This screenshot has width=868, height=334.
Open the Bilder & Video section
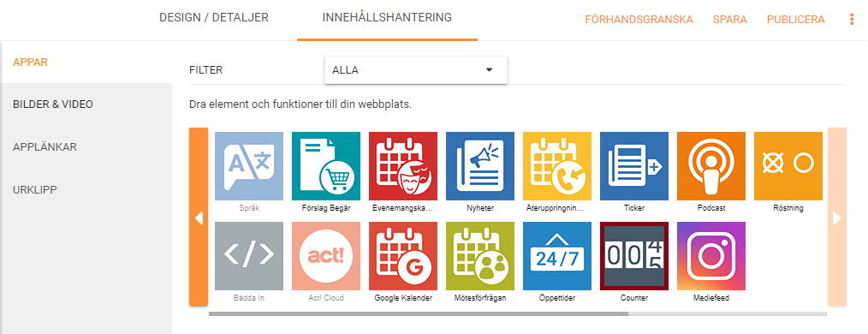coord(53,104)
